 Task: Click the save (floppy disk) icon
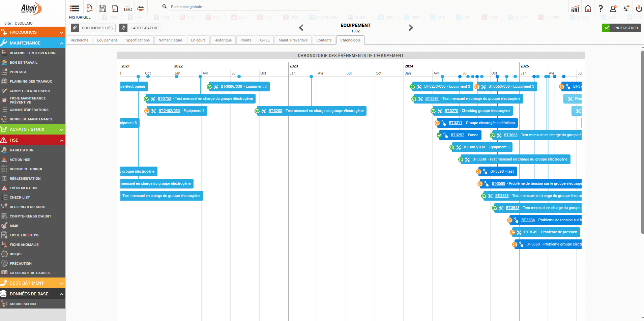[x=102, y=8]
